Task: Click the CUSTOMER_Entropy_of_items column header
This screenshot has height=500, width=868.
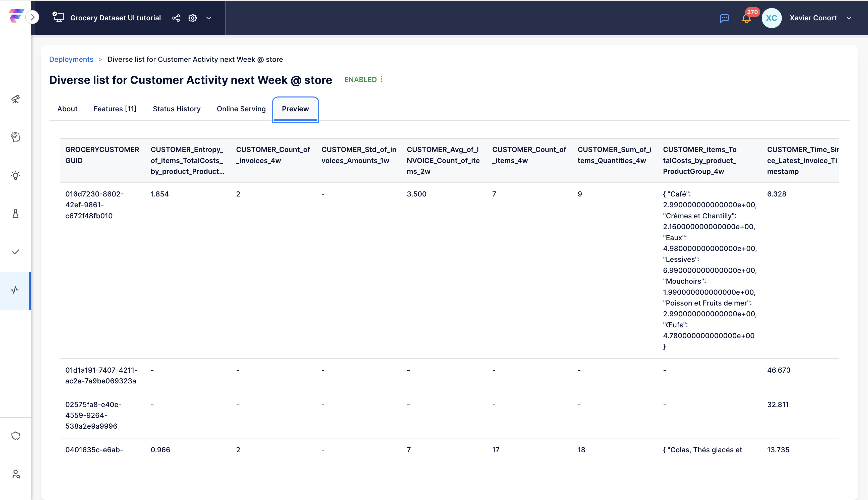Action: pos(187,160)
